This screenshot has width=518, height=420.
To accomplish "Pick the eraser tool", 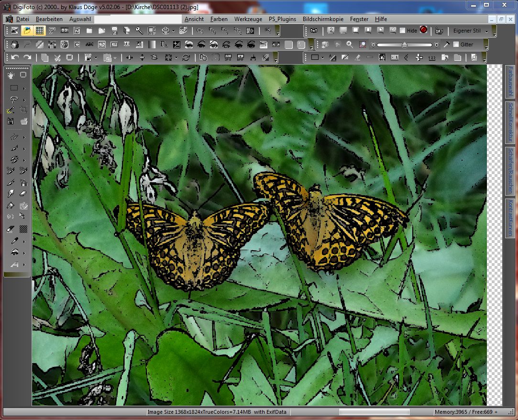I will (23, 194).
